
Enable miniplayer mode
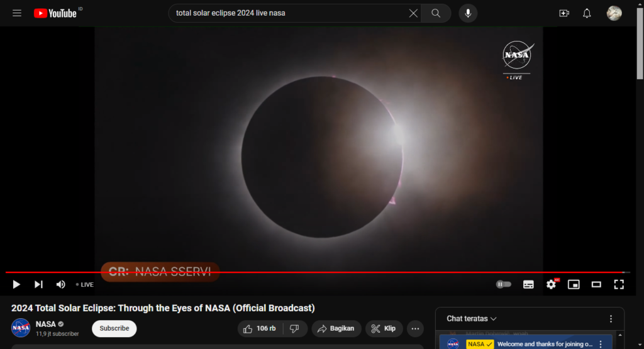[x=574, y=284]
